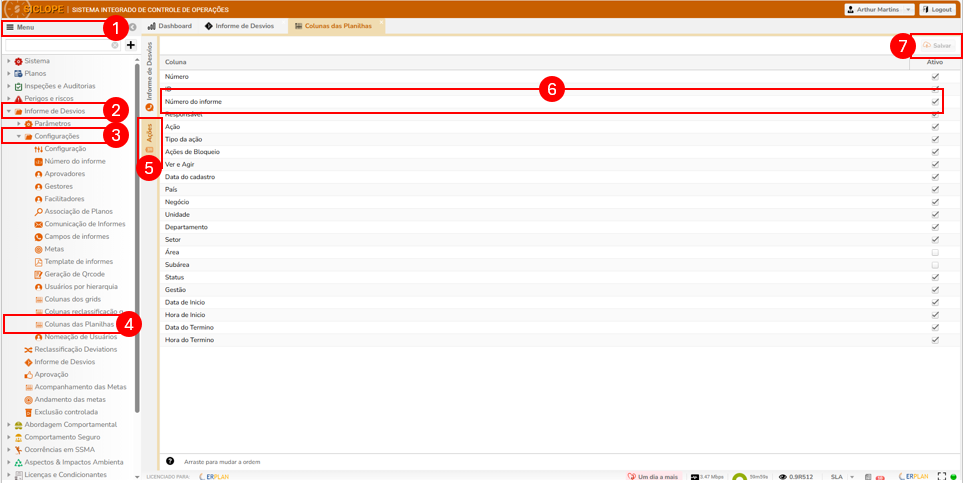Enable the Ativo checkbox for Subárea
The width and height of the screenshot is (963, 483).
[935, 265]
